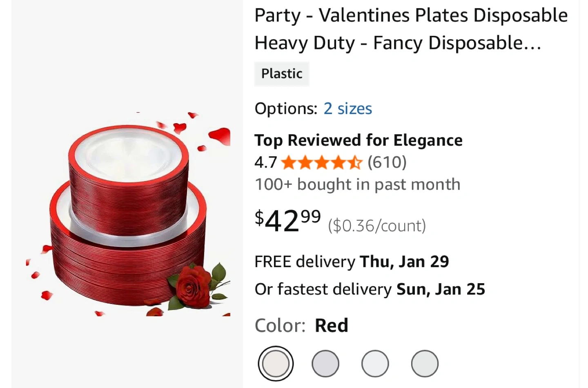
Task: Choose the second color swatch circle
Action: pos(325,363)
